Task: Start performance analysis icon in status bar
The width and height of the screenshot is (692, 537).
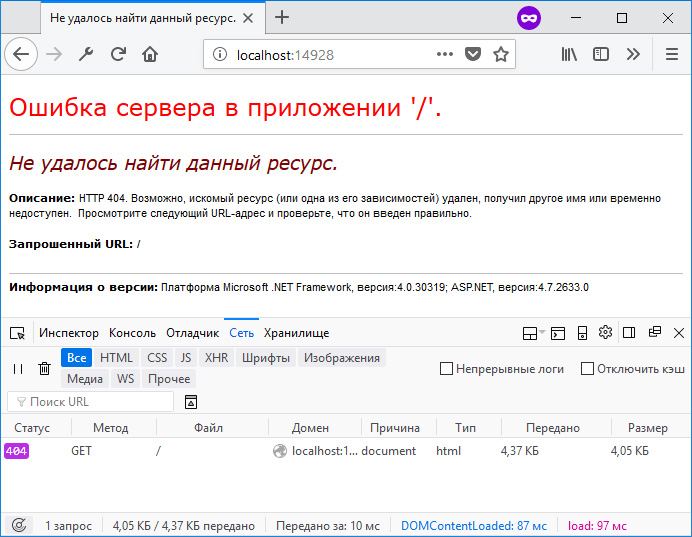Action: point(19,525)
